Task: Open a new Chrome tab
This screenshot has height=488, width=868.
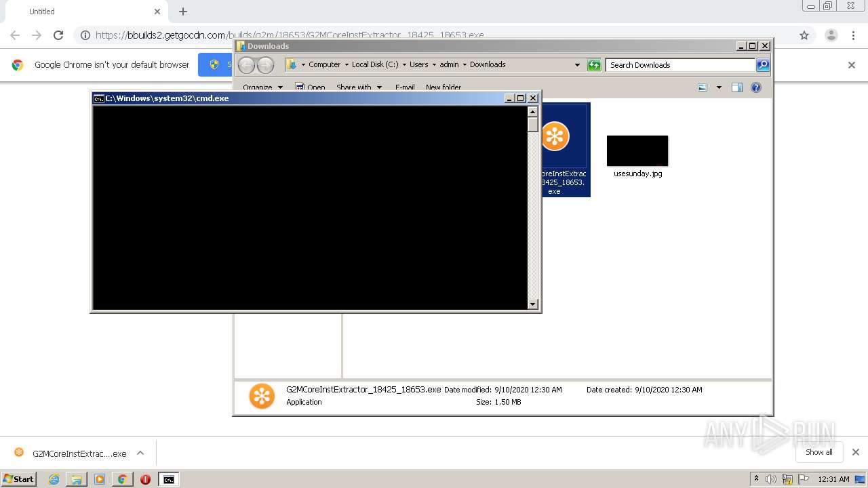Action: tap(183, 12)
